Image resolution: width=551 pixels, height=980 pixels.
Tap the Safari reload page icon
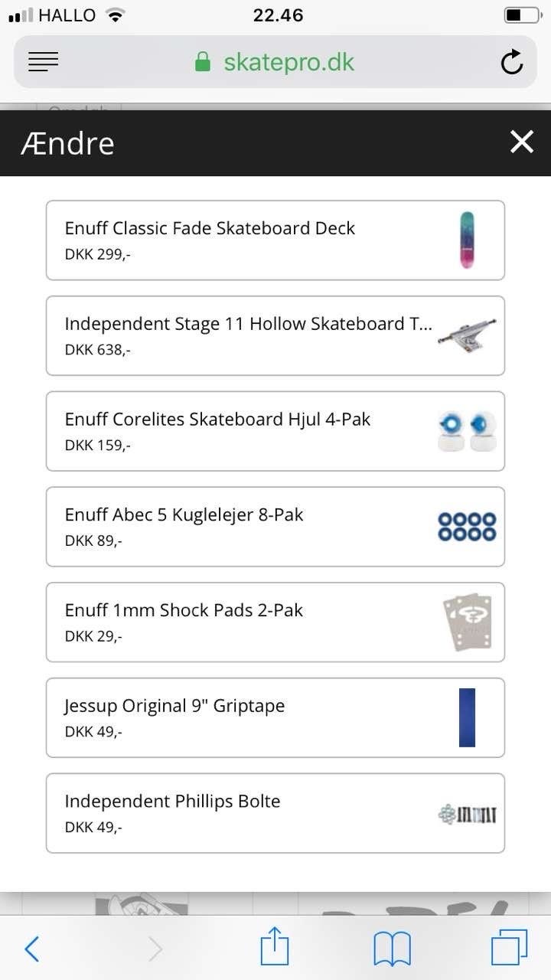click(512, 62)
